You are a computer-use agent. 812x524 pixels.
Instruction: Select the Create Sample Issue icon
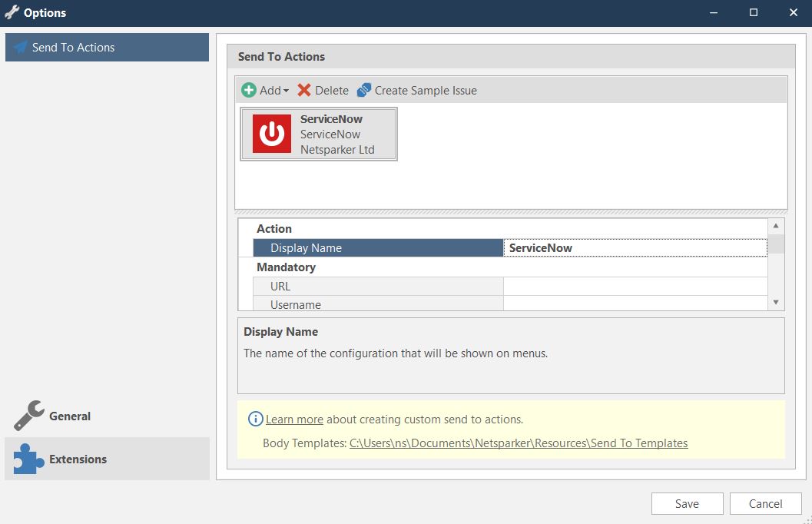click(x=364, y=90)
